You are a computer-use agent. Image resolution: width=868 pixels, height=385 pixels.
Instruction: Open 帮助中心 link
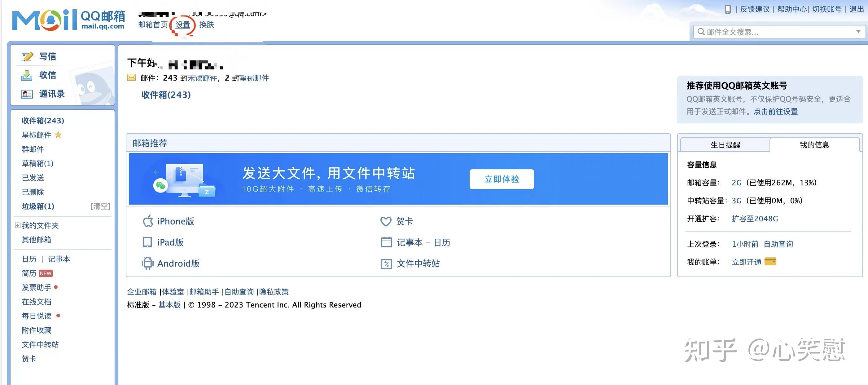(792, 9)
